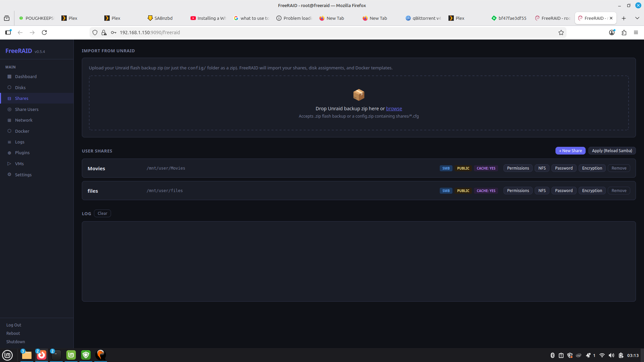The height and width of the screenshot is (362, 644).
Task: Open the Disks page from sidebar
Action: tap(20, 87)
